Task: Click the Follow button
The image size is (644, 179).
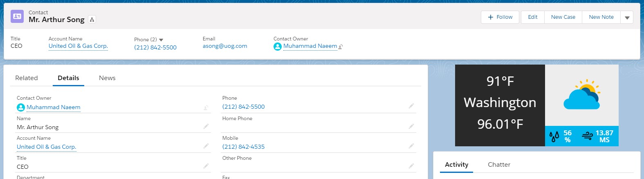Action: point(500,17)
